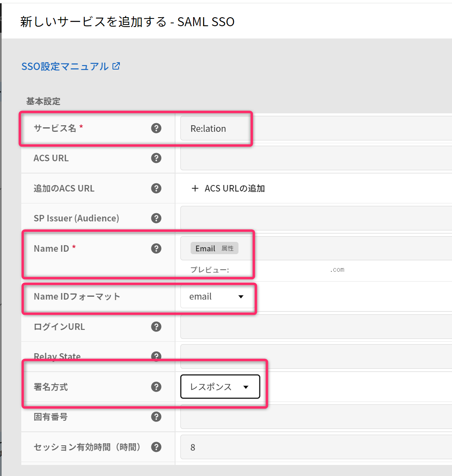
Task: Click help icon for 署名方式
Action: pos(156,387)
